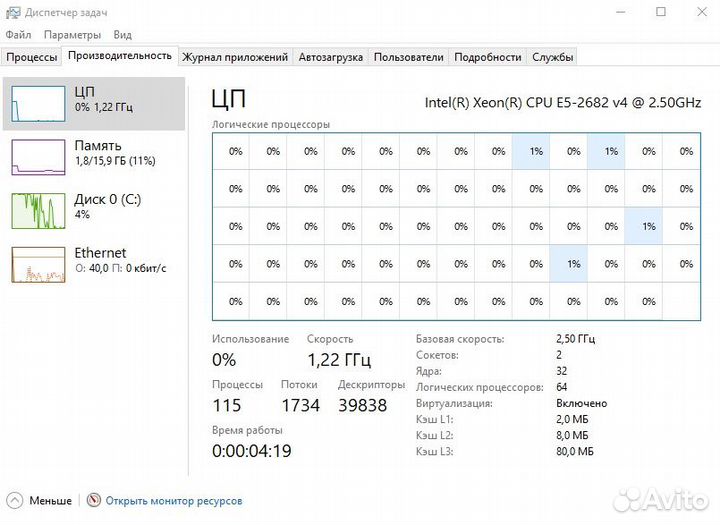The height and width of the screenshot is (525, 720).
Task: Open the Файл menu
Action: pos(18,35)
